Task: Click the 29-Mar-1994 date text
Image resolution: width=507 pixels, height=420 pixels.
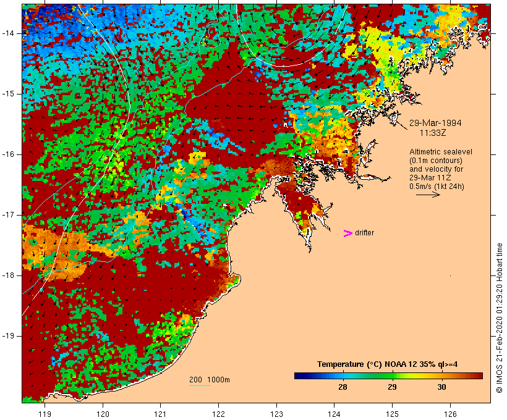Action: (x=435, y=123)
